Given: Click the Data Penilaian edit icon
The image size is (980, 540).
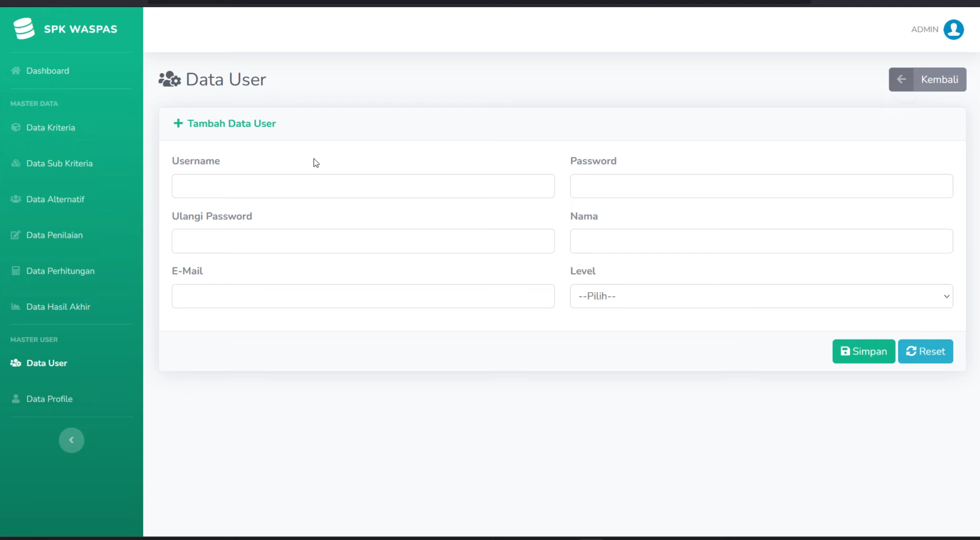Looking at the screenshot, I should pos(16,235).
